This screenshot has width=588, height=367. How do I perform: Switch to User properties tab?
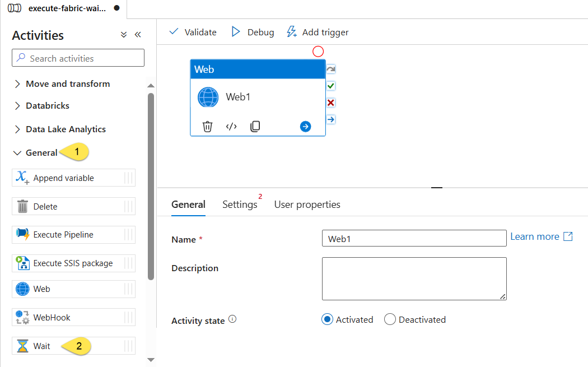(x=307, y=205)
